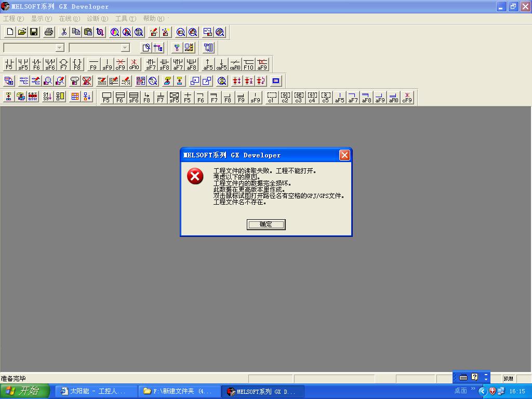Screen dimensions: 532x399
Task: Save project using the floppy disk icon
Action: pyautogui.click(x=34, y=32)
